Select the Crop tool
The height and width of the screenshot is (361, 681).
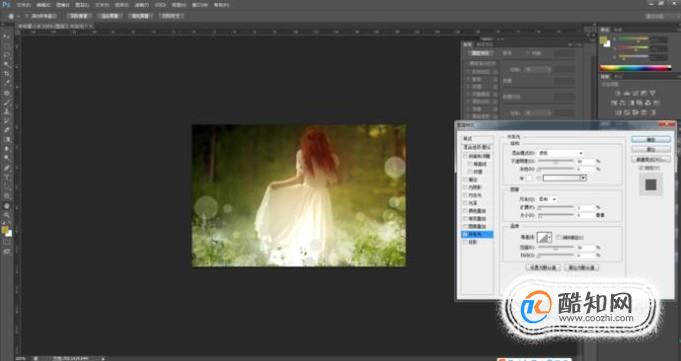[x=7, y=73]
